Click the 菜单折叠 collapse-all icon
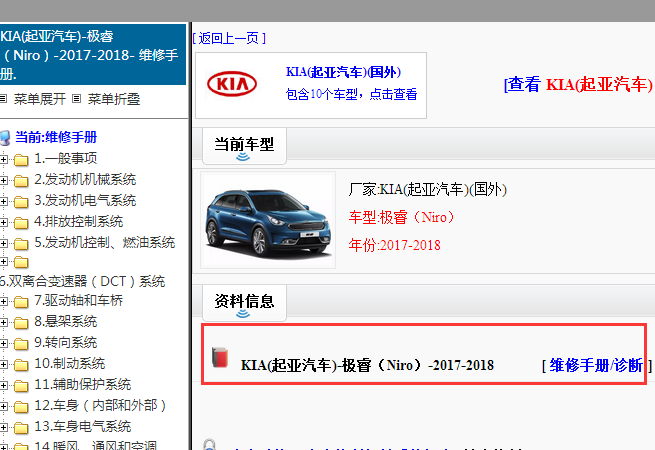 76,99
